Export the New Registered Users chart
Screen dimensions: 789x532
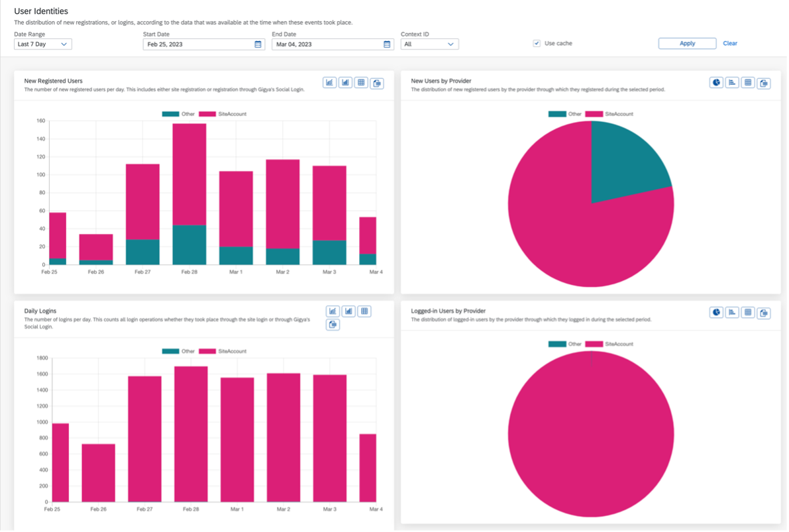377,83
